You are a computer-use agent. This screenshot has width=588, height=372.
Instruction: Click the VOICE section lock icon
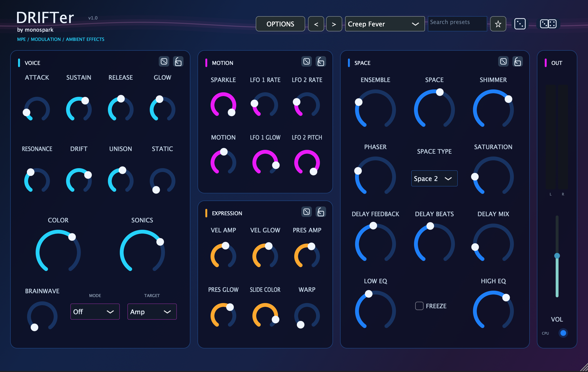[178, 61]
